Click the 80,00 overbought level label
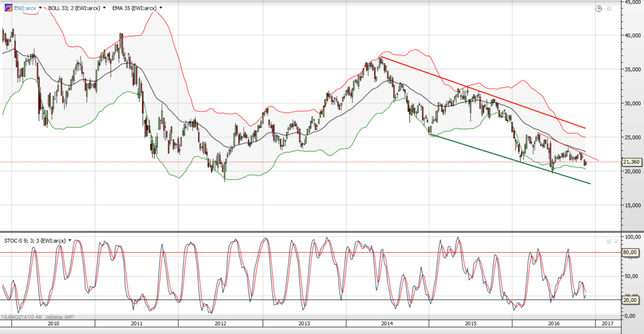The height and width of the screenshot is (334, 644). click(631, 252)
